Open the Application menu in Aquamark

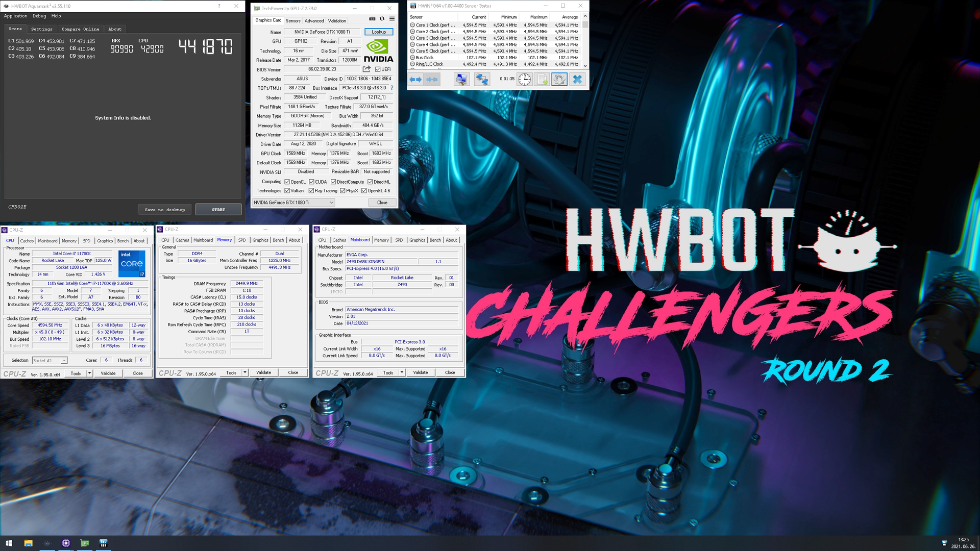tap(16, 16)
